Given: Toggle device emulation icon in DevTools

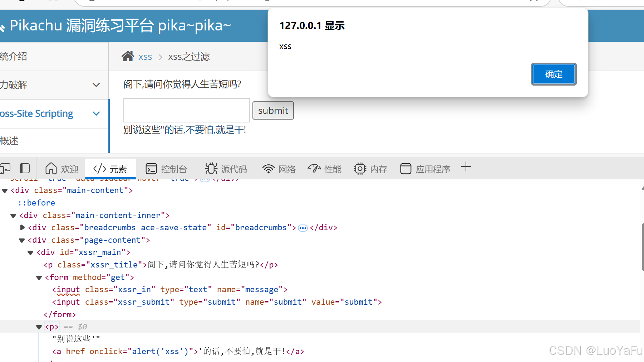Looking at the screenshot, I should coord(5,168).
